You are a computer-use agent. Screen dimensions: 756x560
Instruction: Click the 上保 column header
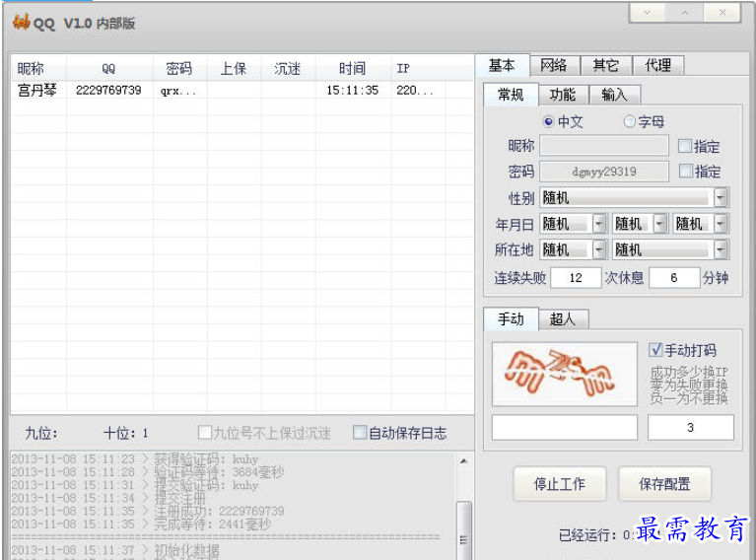point(234,68)
